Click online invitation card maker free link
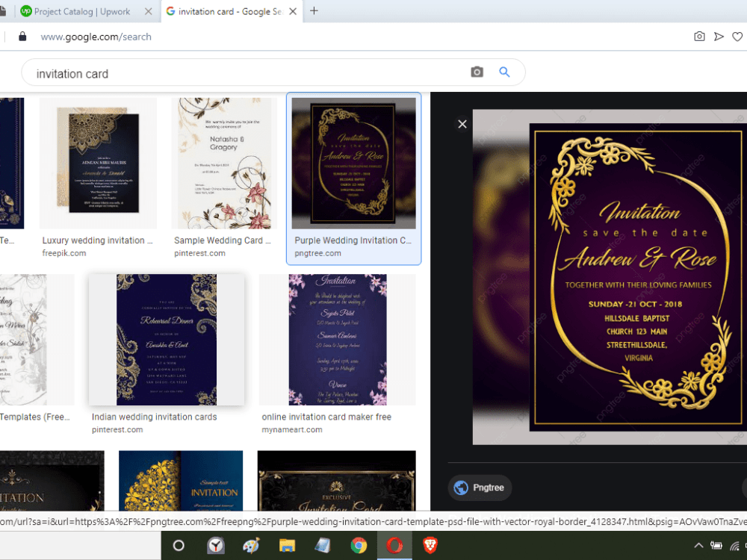Viewport: 747px width, 560px height. (326, 417)
